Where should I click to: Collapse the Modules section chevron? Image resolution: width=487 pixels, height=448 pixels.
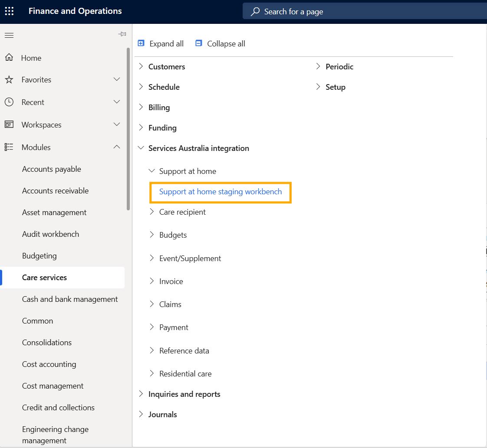click(x=117, y=147)
